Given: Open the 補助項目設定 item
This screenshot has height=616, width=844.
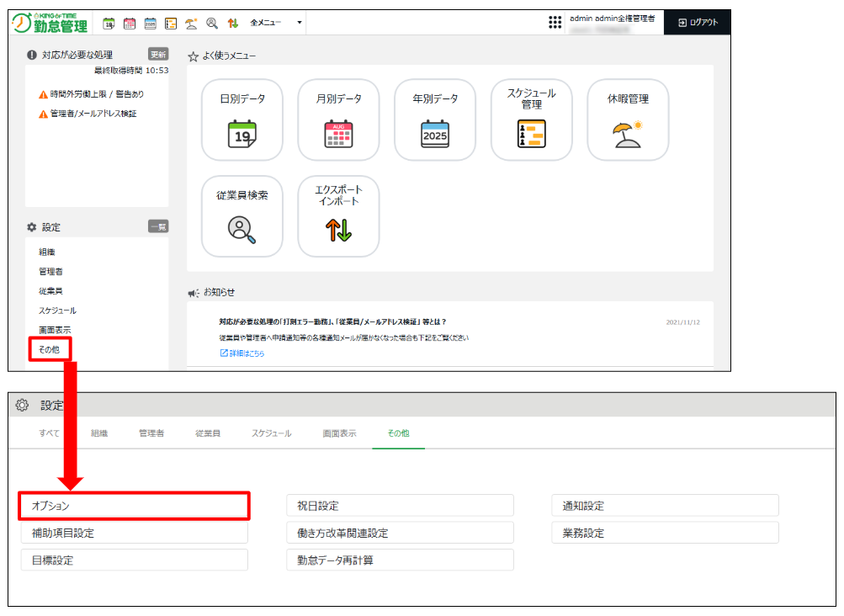Looking at the screenshot, I should (x=134, y=533).
